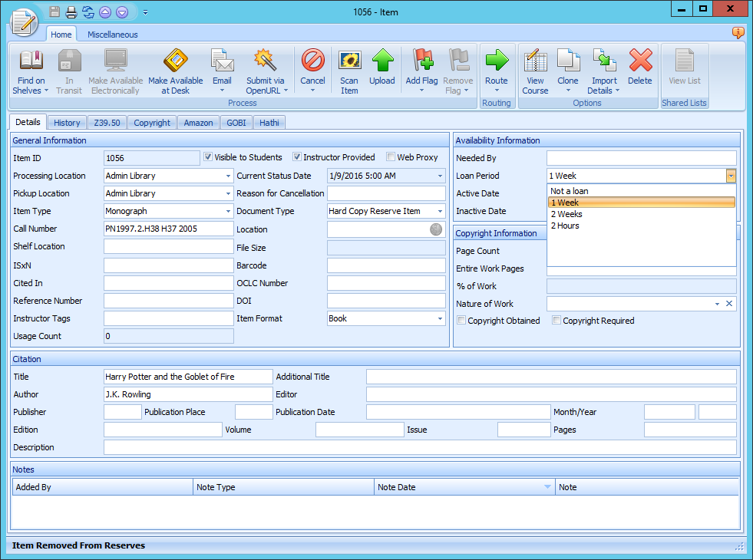Open the Document Type dropdown

point(439,211)
